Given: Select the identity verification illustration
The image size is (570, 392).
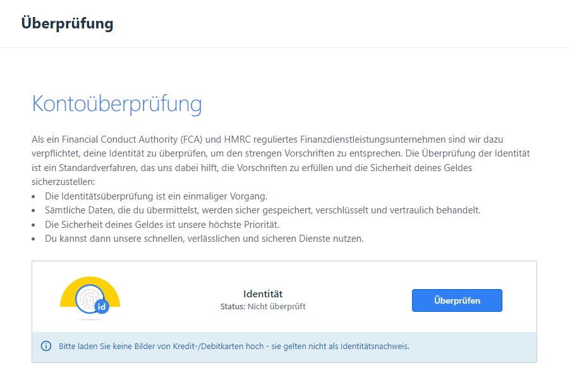Looking at the screenshot, I should pyautogui.click(x=88, y=297).
